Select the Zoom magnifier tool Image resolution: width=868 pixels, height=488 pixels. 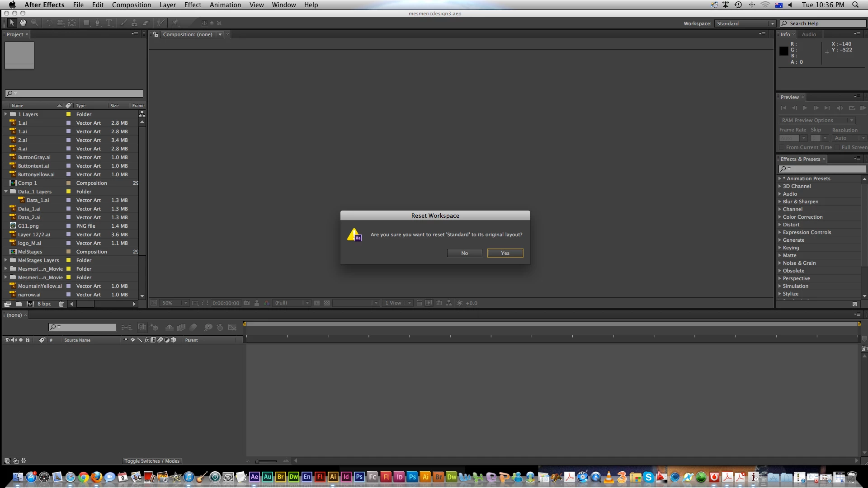tap(34, 23)
